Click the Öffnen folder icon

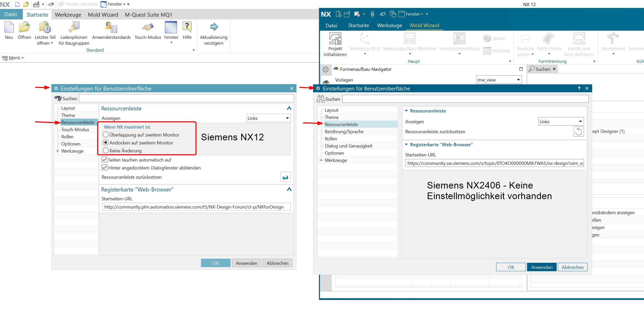(25, 27)
